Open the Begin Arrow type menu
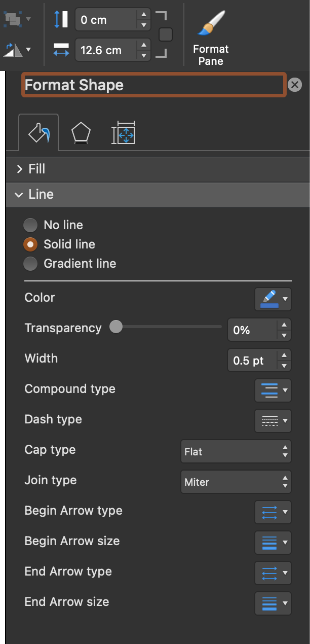Image resolution: width=310 pixels, height=644 pixels. (x=273, y=512)
